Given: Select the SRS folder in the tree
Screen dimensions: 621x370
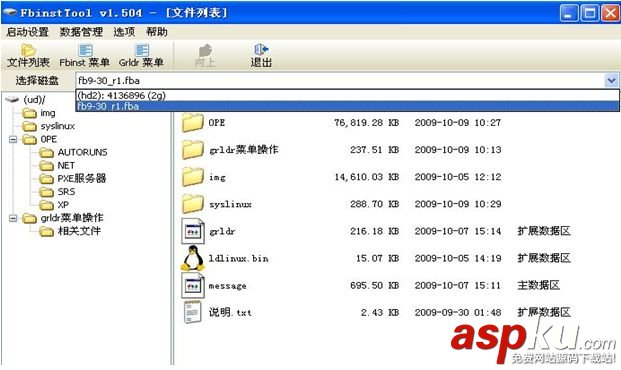Looking at the screenshot, I should pos(66,192).
